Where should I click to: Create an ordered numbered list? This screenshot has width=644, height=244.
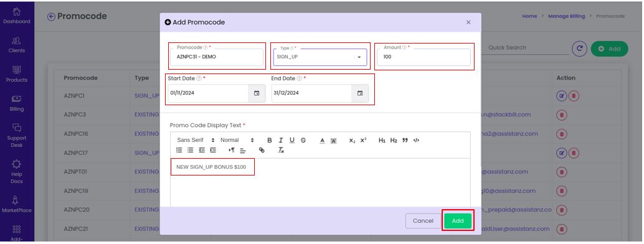click(x=179, y=151)
